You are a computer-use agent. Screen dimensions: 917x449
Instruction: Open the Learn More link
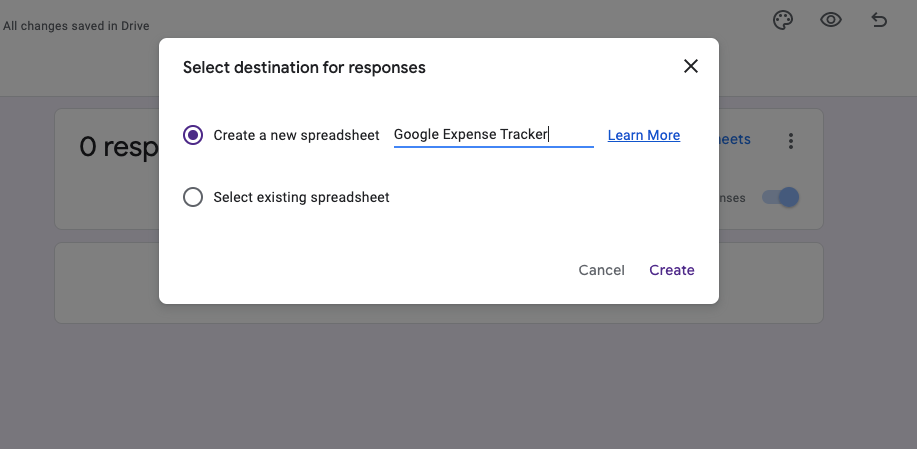coord(643,135)
